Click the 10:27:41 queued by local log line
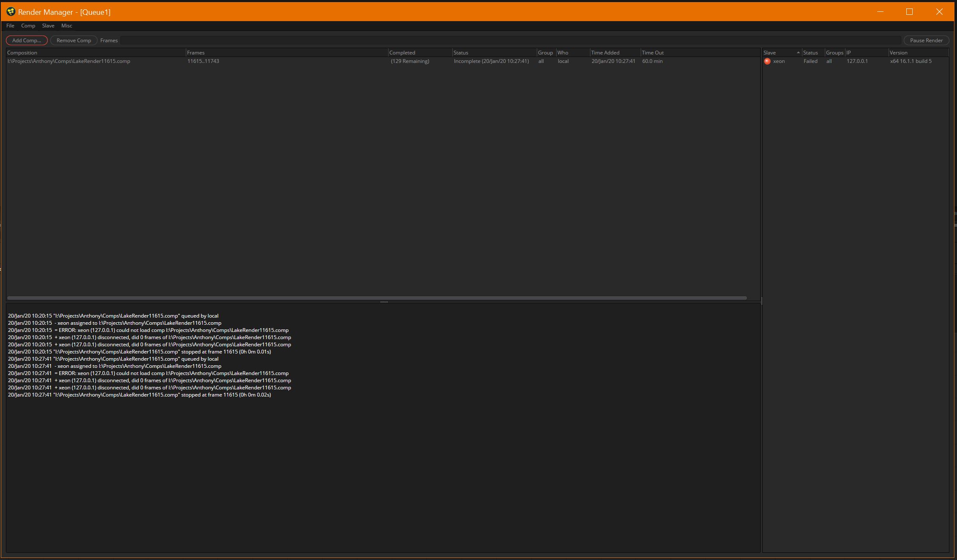 point(113,359)
